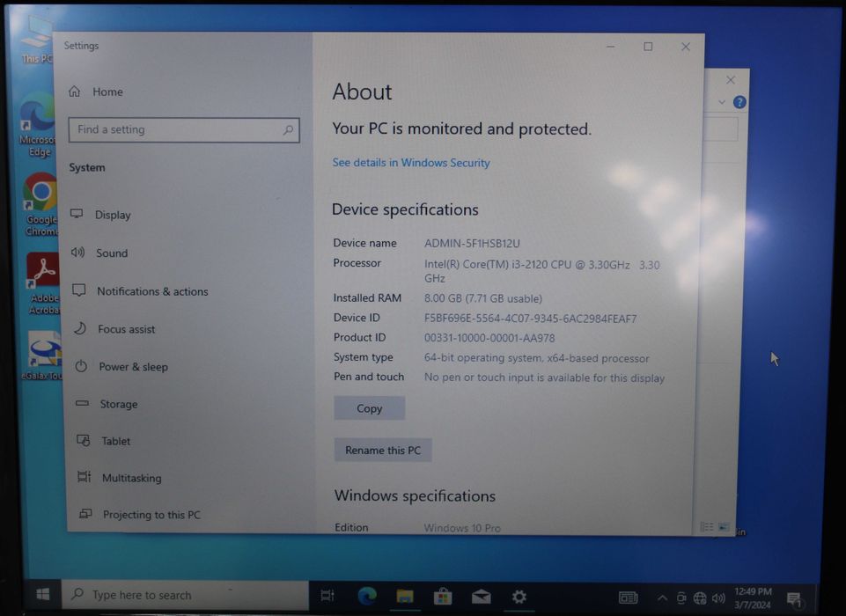
Task: Click the 64-bit operating system text
Action: (x=536, y=358)
